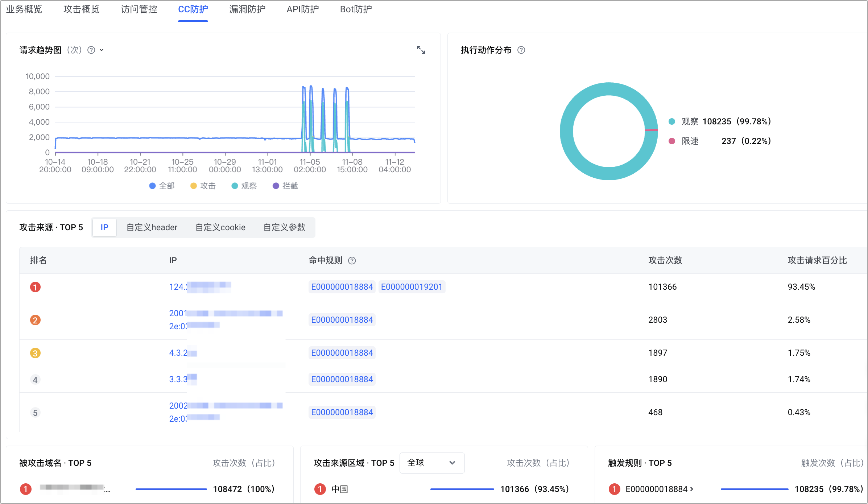Toggle the 限速 237 donut legend entry
The width and height of the screenshot is (868, 504).
coord(720,141)
